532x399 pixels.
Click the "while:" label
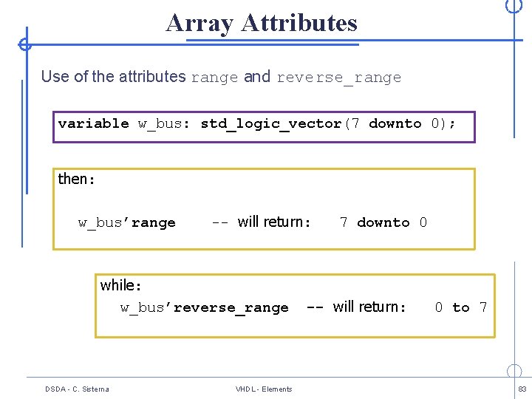coord(121,285)
